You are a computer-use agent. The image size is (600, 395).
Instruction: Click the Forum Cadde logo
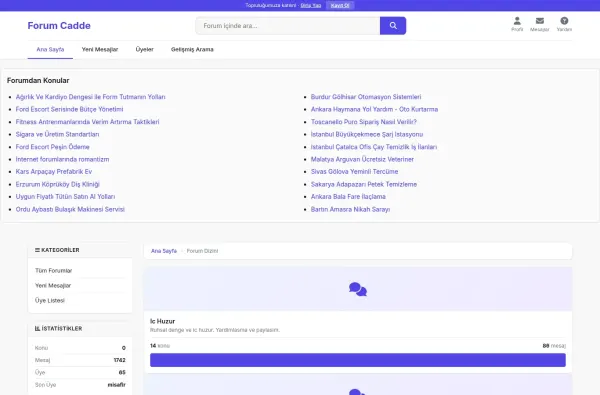pos(59,26)
